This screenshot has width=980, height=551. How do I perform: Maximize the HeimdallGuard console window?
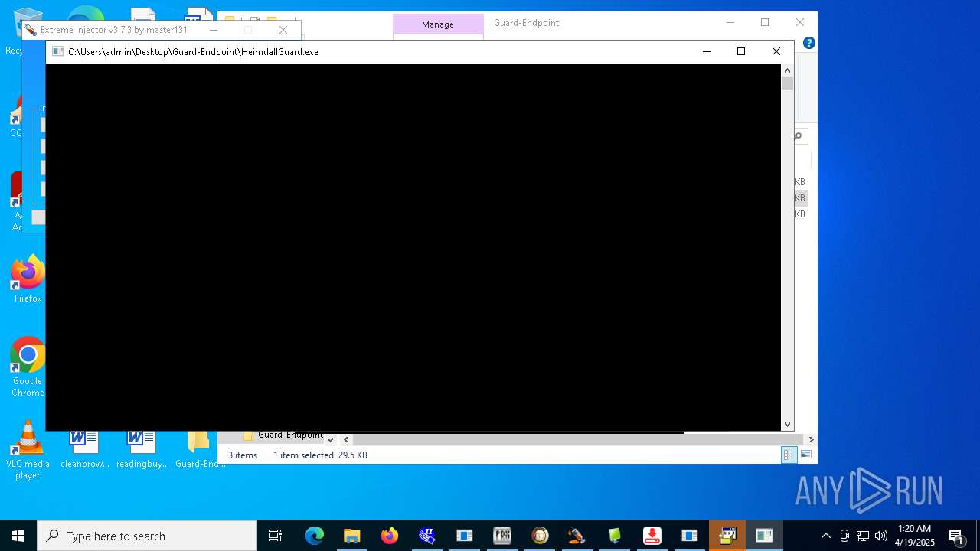point(740,51)
